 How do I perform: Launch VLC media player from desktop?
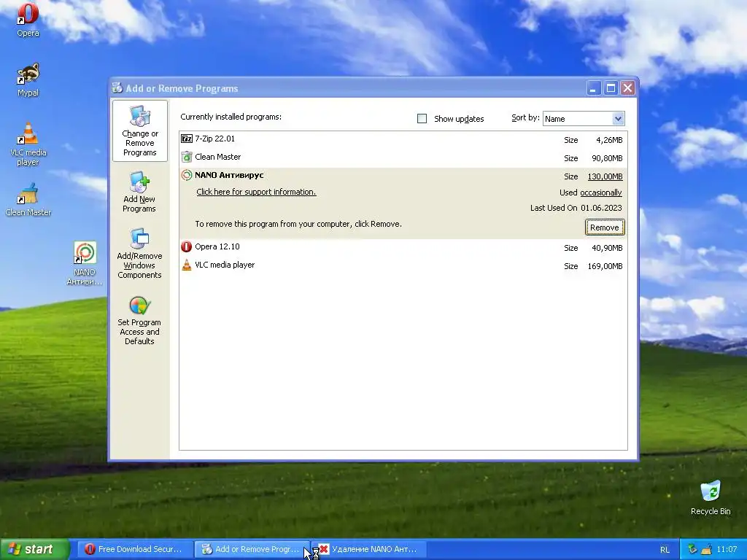[28, 144]
